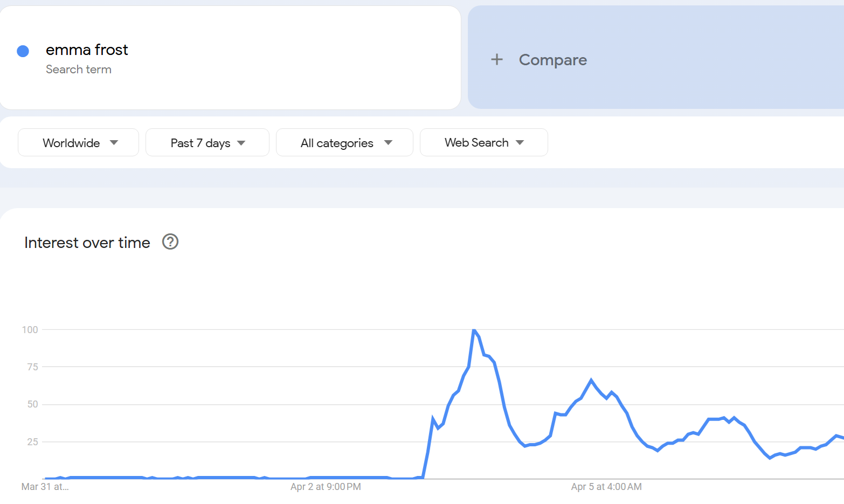Click the Search term subtitle under emma frost
844x504 pixels.
click(x=79, y=70)
